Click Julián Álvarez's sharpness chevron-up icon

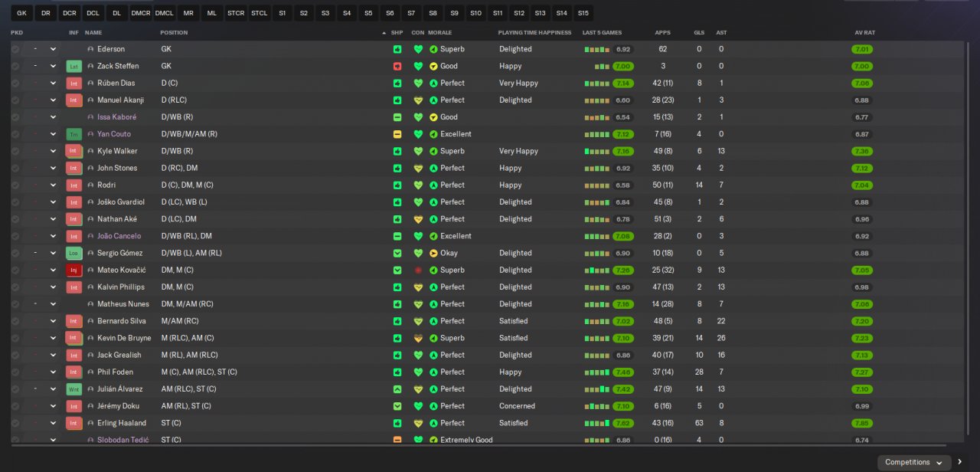tap(397, 389)
